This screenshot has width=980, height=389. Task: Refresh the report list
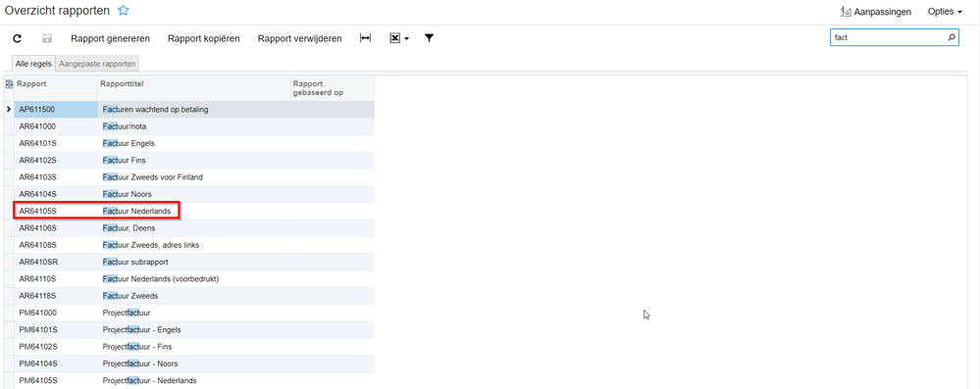click(18, 39)
